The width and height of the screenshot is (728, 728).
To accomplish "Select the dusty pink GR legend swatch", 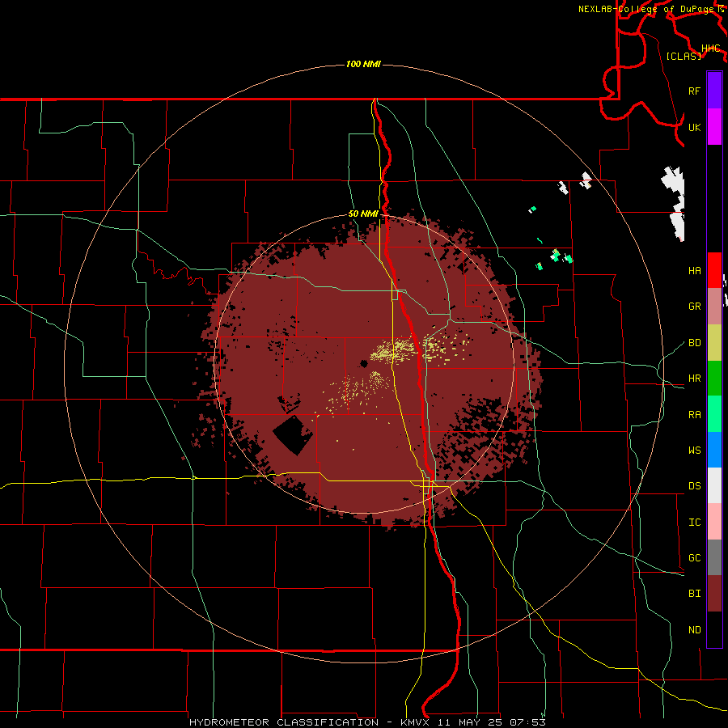I will click(x=714, y=307).
